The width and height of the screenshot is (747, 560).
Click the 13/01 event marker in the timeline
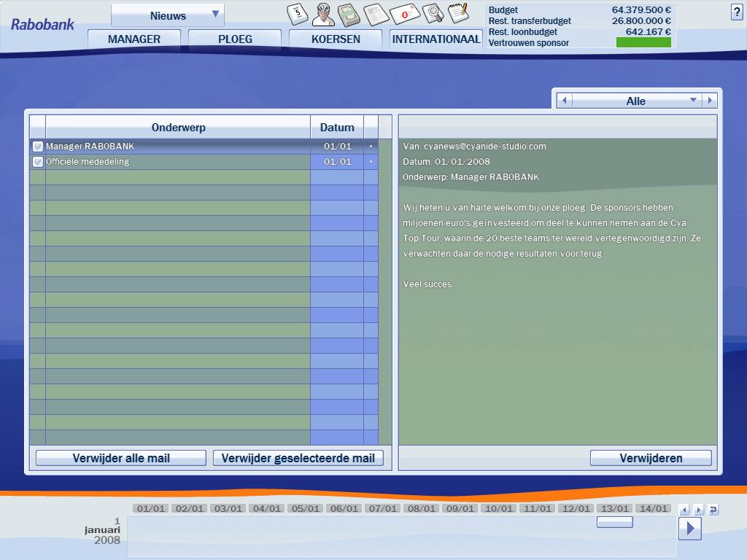(614, 522)
